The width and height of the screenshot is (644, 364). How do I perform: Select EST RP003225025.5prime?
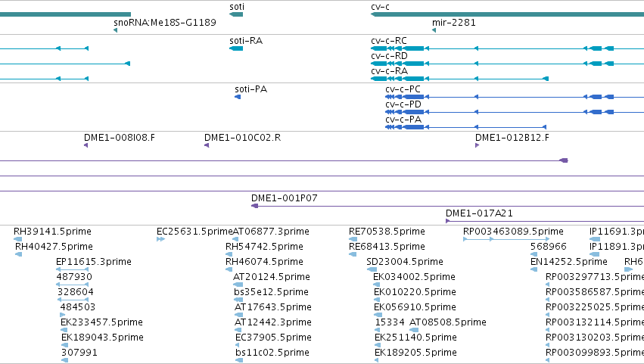(595, 307)
